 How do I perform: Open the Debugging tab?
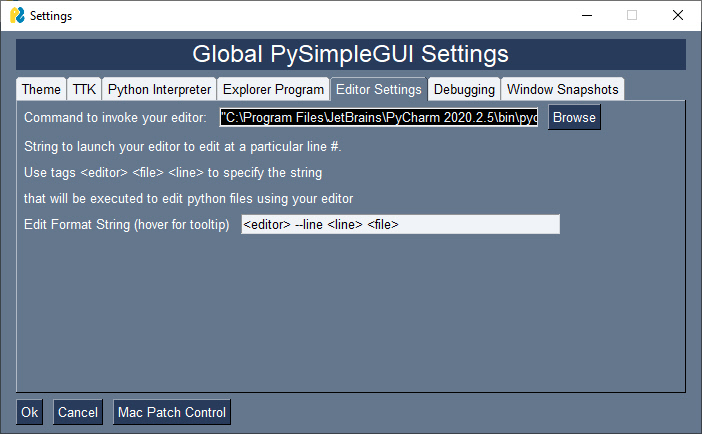click(x=464, y=89)
